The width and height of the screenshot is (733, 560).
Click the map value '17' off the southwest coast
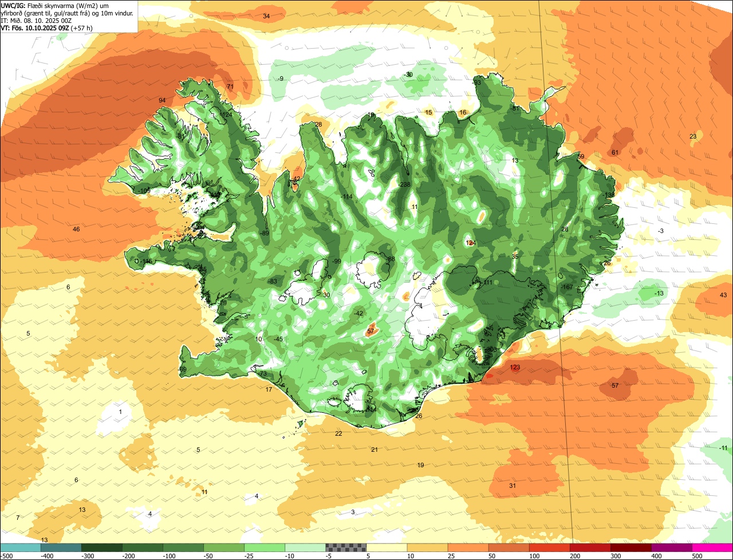(x=269, y=390)
